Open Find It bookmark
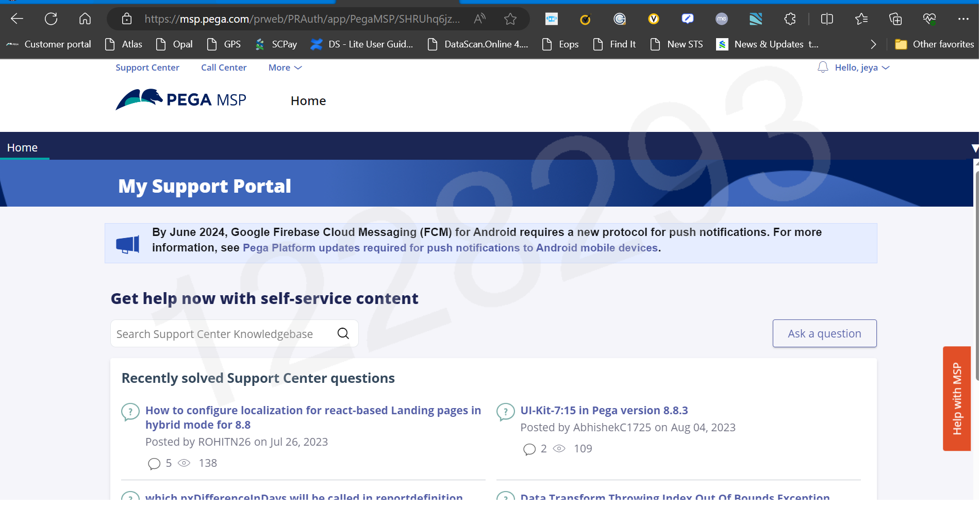Screen dimensions: 980x507 [x=614, y=44]
